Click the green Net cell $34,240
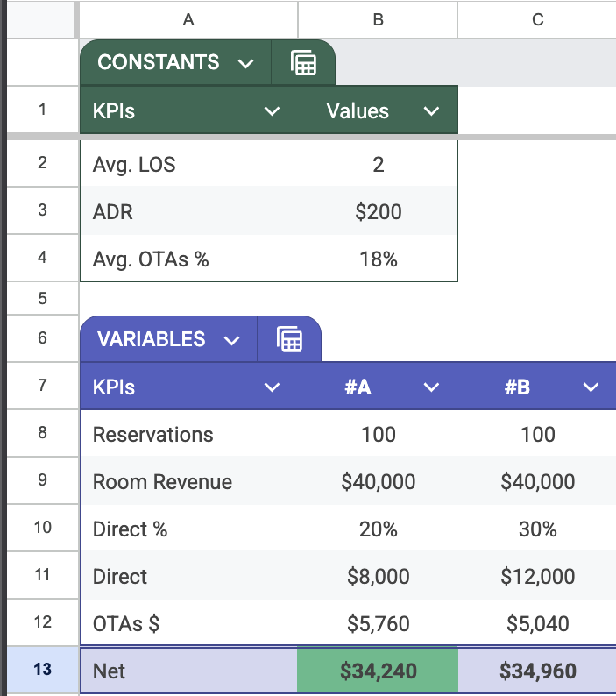 (378, 671)
